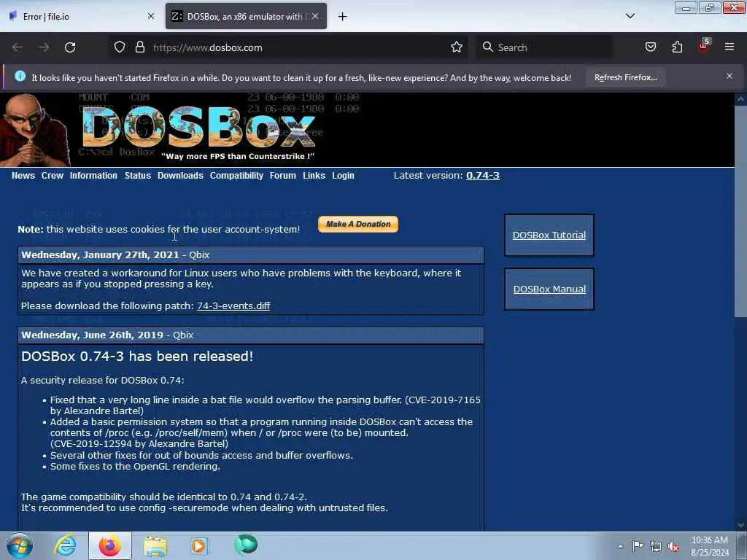Open the Firefox hamburger menu

point(729,47)
